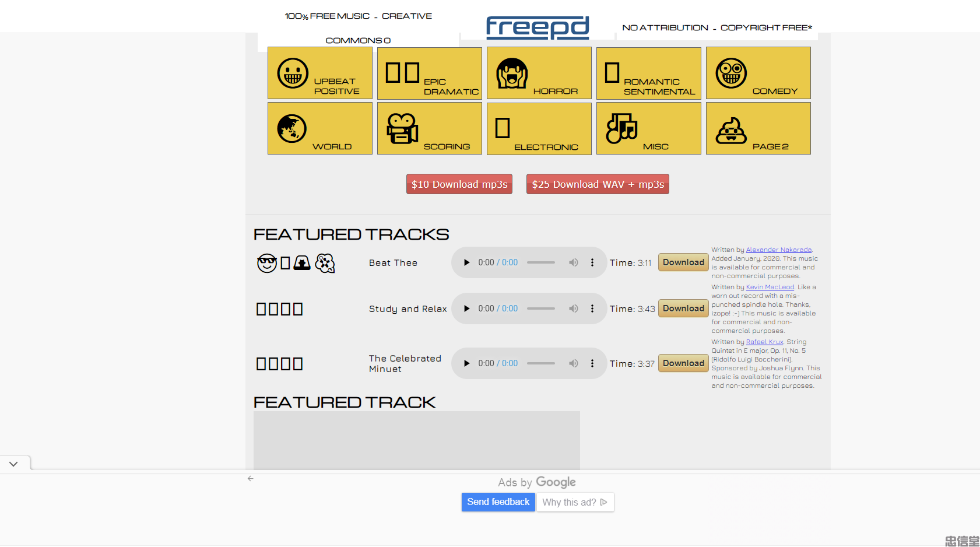Image resolution: width=980 pixels, height=547 pixels.
Task: Mute the Beat Thee audio player
Action: (574, 262)
